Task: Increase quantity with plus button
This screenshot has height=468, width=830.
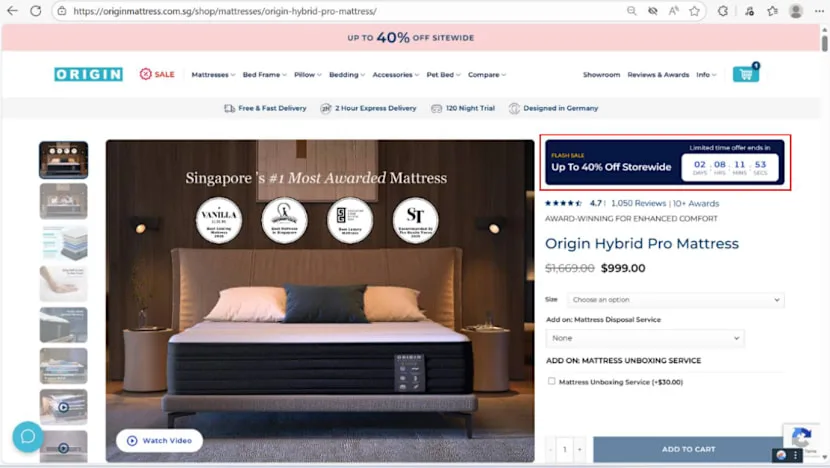Action: [580, 449]
